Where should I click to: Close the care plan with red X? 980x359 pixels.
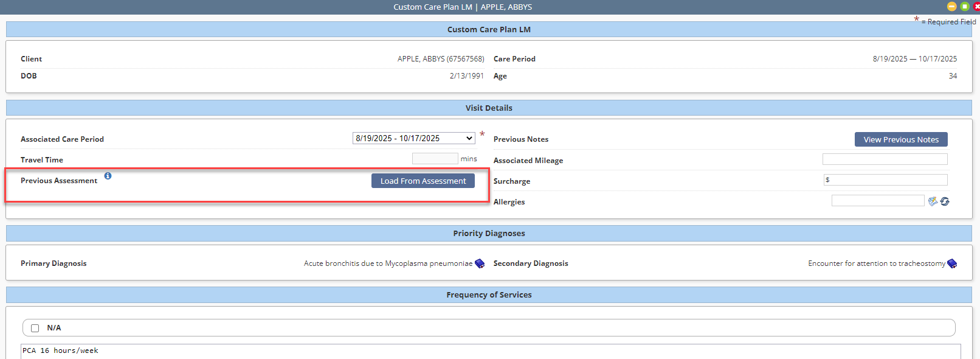976,6
